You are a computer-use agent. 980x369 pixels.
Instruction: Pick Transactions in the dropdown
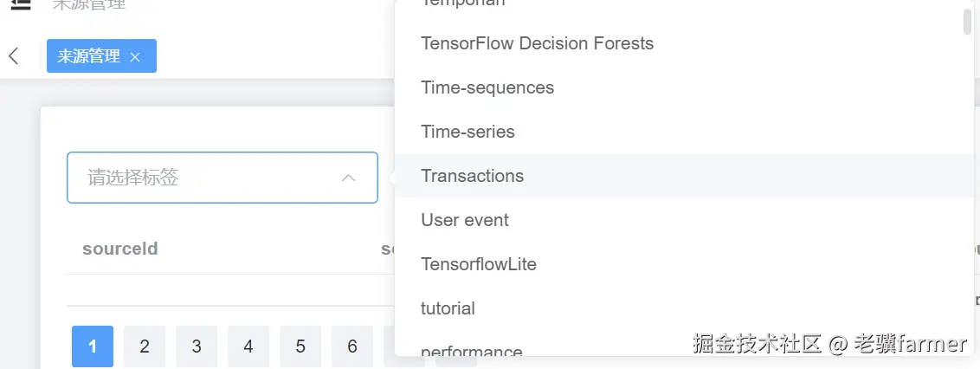click(x=472, y=176)
